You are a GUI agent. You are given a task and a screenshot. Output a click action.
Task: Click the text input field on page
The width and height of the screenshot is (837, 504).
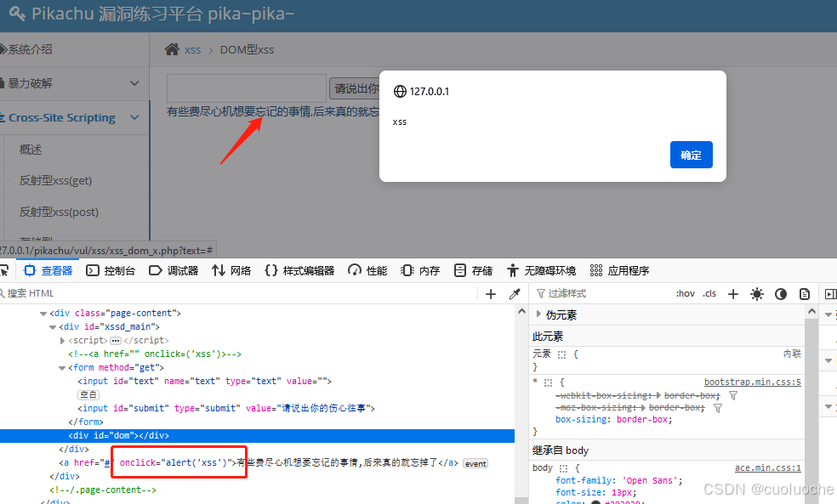(247, 88)
